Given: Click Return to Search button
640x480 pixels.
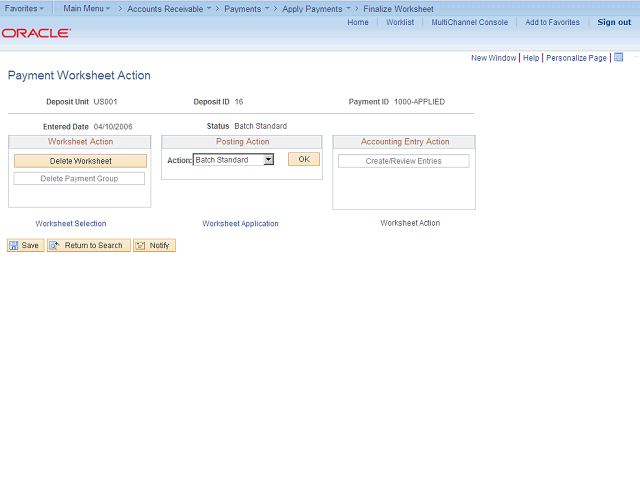Looking at the screenshot, I should click(89, 245).
